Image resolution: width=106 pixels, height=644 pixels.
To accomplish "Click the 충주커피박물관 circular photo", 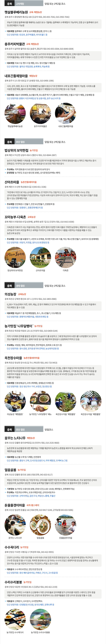I will (40, 113).
